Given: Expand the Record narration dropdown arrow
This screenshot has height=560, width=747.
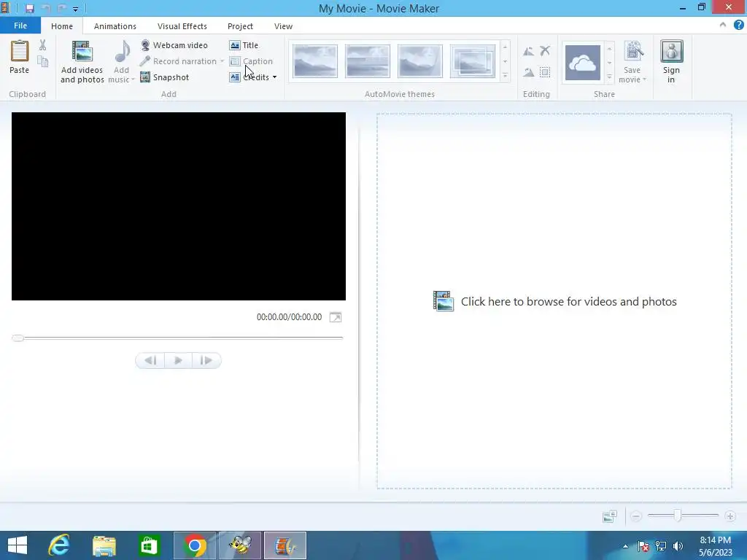Looking at the screenshot, I should [x=222, y=61].
